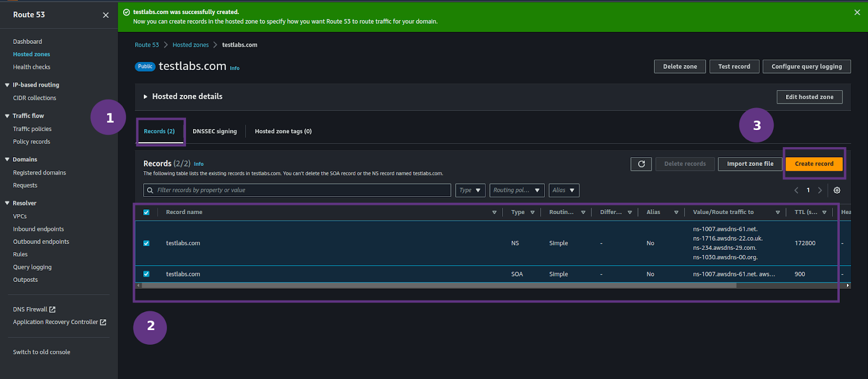868x379 pixels.
Task: Collapse the Traffic flow section
Action: click(7, 116)
